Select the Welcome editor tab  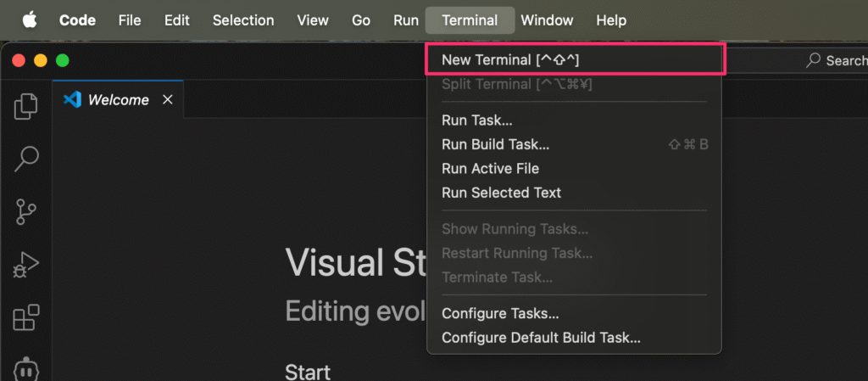point(118,99)
